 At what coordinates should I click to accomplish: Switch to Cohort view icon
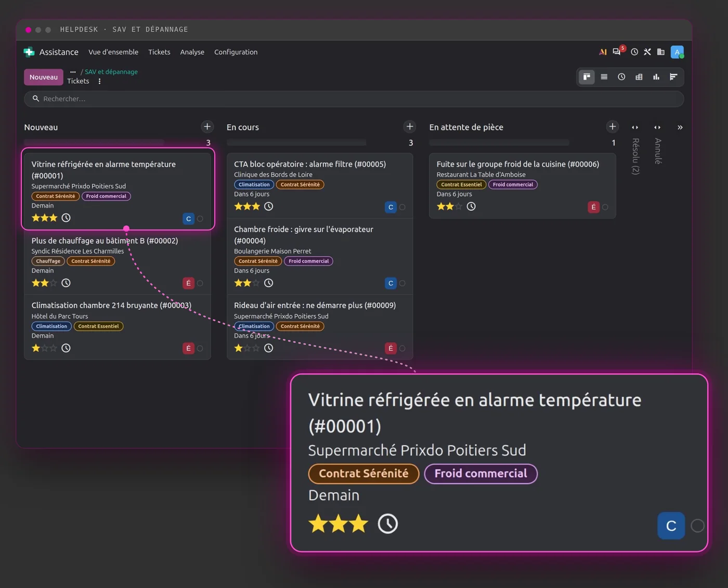(x=673, y=77)
